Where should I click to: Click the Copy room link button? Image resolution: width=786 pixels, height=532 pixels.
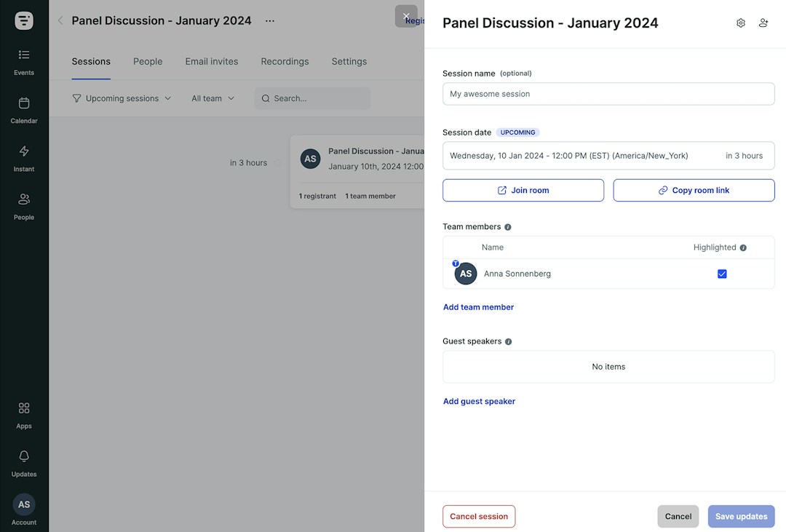(694, 191)
